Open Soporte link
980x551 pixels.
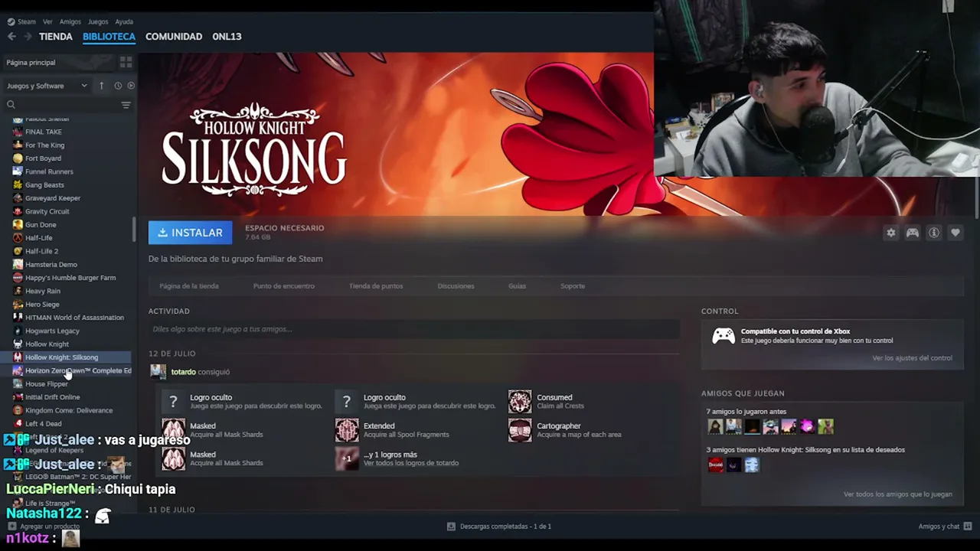click(x=573, y=286)
